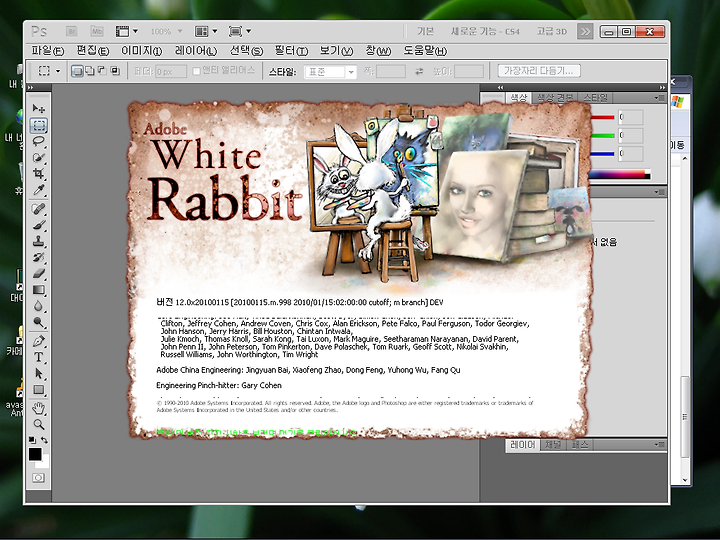Select the Brush tool

click(39, 225)
